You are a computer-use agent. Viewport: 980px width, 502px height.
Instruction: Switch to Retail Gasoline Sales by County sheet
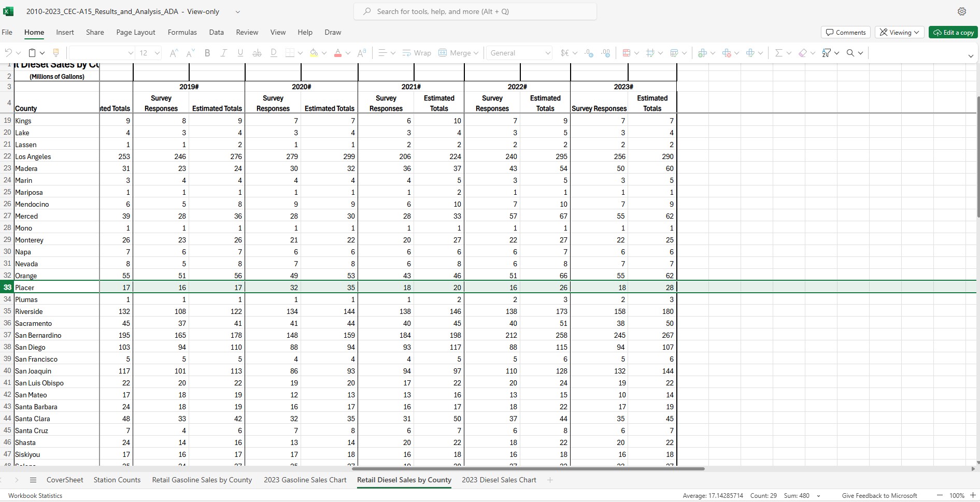(x=202, y=480)
